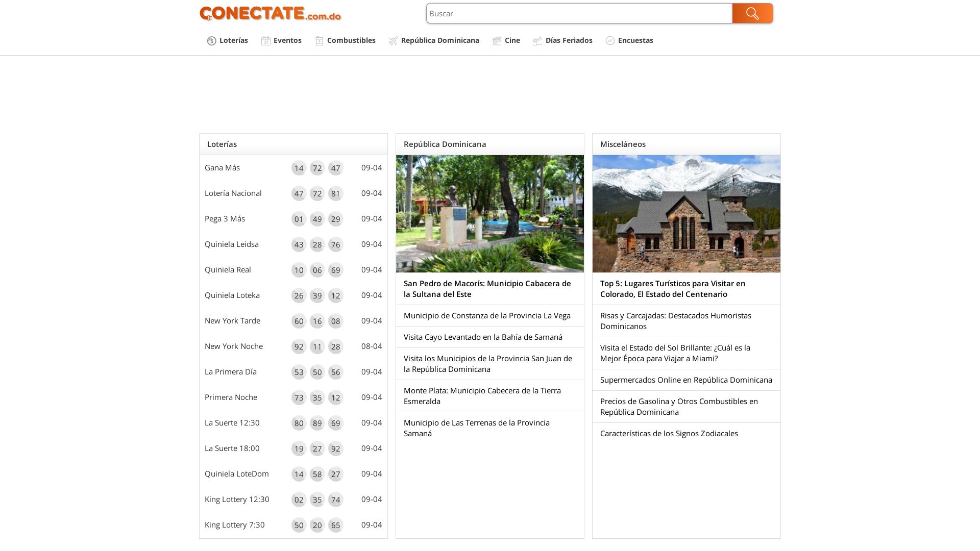
Task: Click the Misceláneos panel header
Action: click(687, 144)
